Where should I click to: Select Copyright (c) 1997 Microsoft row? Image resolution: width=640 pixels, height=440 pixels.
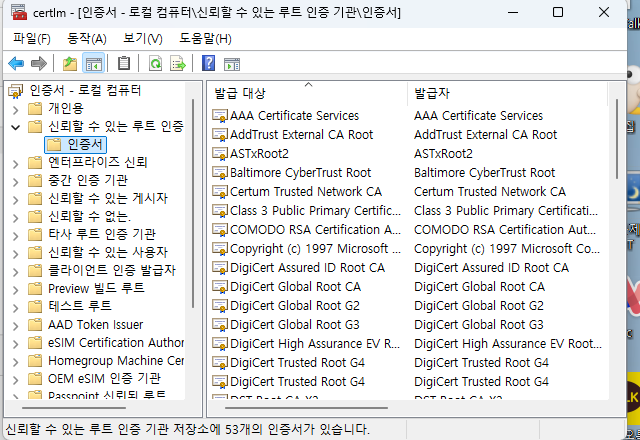pos(315,249)
